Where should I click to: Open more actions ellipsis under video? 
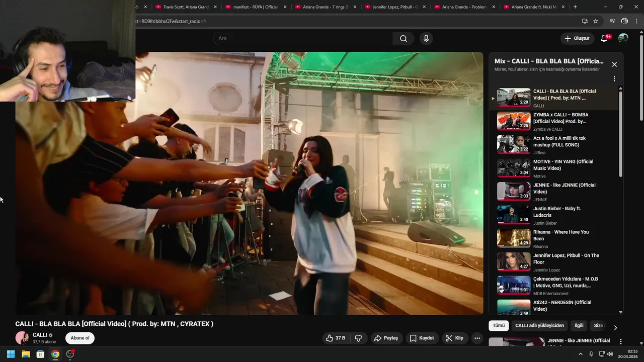tap(477, 338)
